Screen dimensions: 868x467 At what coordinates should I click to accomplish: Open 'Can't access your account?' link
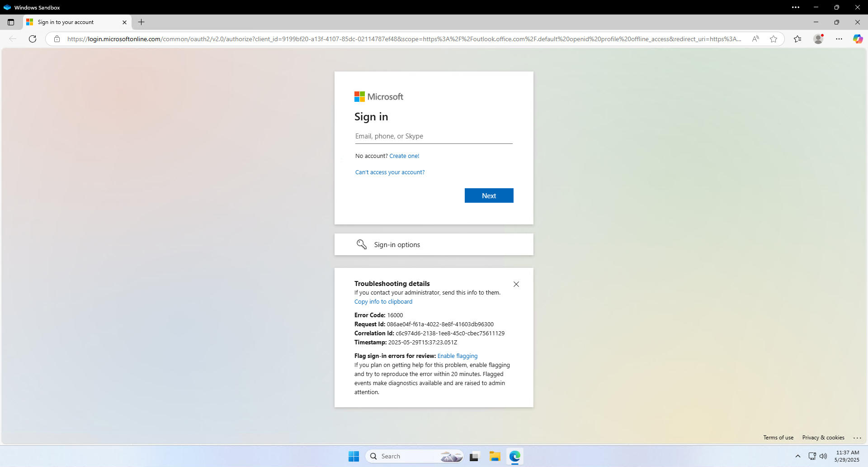click(390, 172)
